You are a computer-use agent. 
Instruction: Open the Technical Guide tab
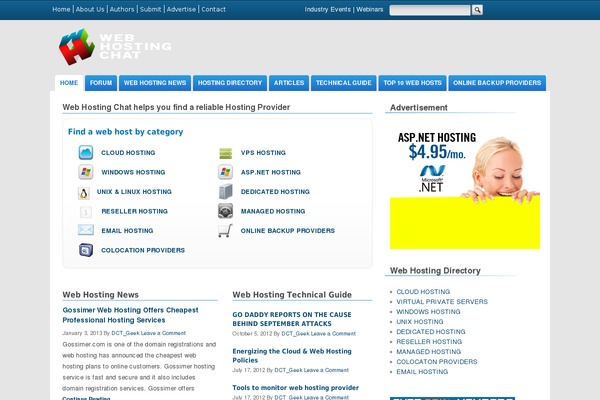point(344,83)
